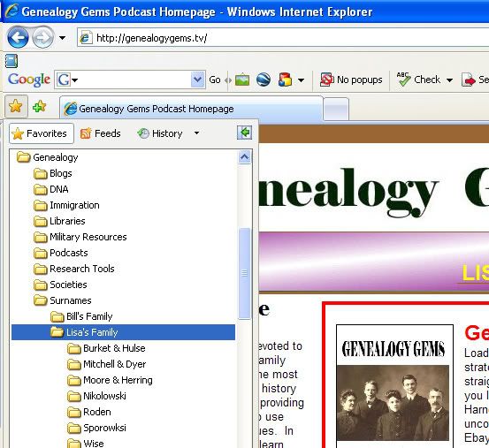Click the ABC Check spelling button

coord(418,80)
